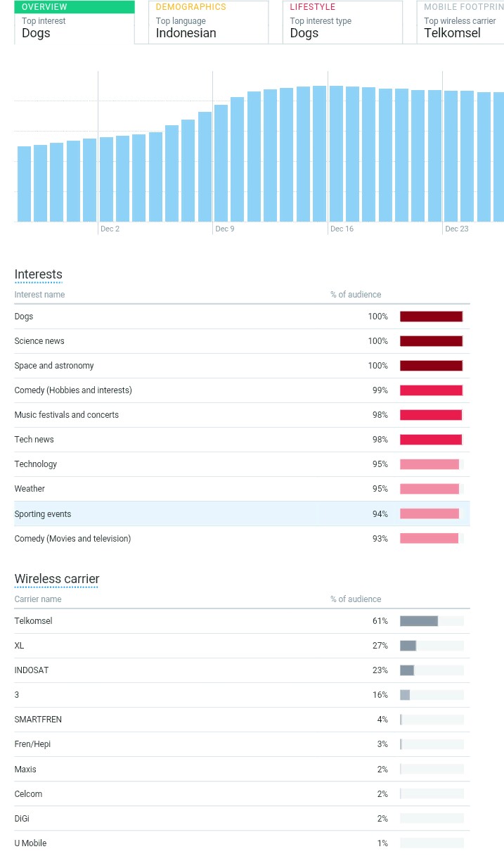The height and width of the screenshot is (868, 504).
Task: Select the INDOSAT carrier row
Action: (242, 670)
